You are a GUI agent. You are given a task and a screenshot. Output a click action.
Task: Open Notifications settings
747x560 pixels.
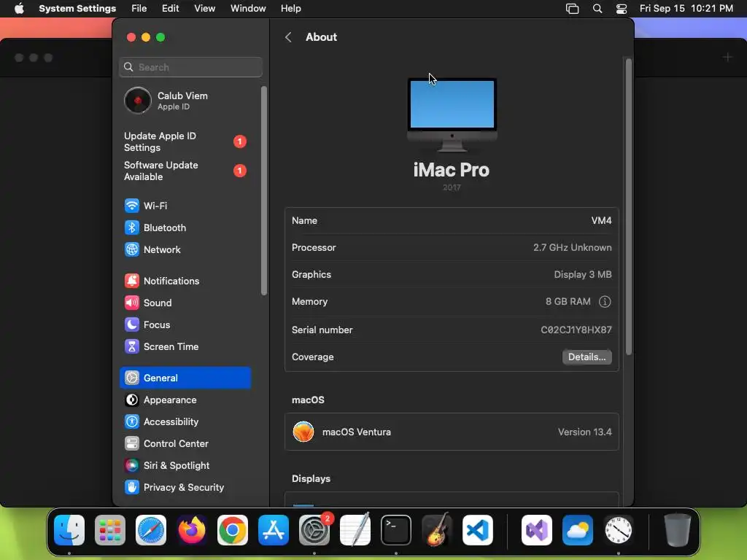click(x=185, y=281)
